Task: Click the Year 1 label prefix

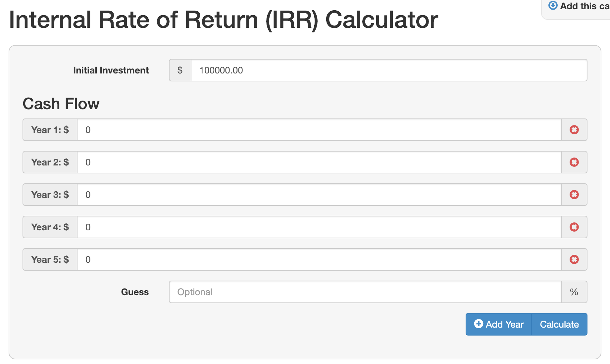Action: [50, 130]
